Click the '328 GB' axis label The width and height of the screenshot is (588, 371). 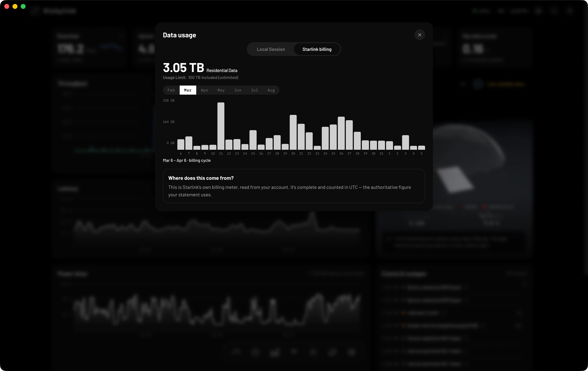coord(168,100)
